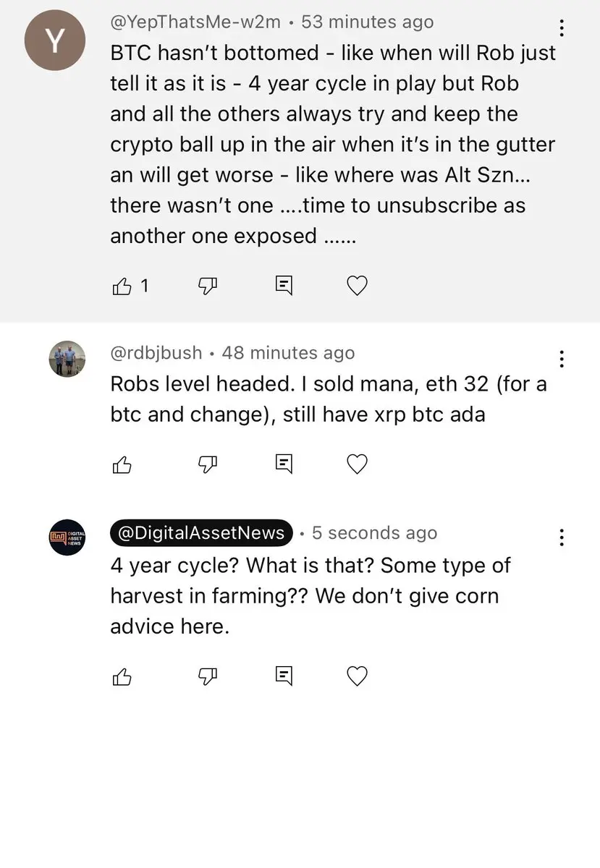Open options menu for YepThatsMe-w2m comment
This screenshot has width=600, height=868.
point(562,28)
